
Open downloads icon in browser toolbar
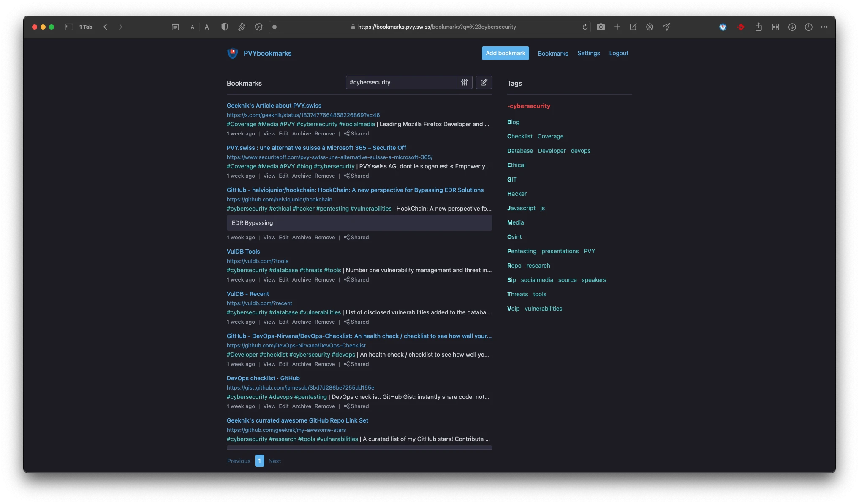click(792, 27)
